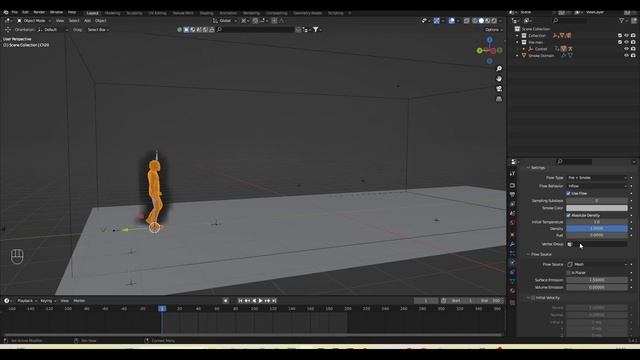Open the Render properties tab icon
Image resolution: width=640 pixels, height=360 pixels.
512,186
